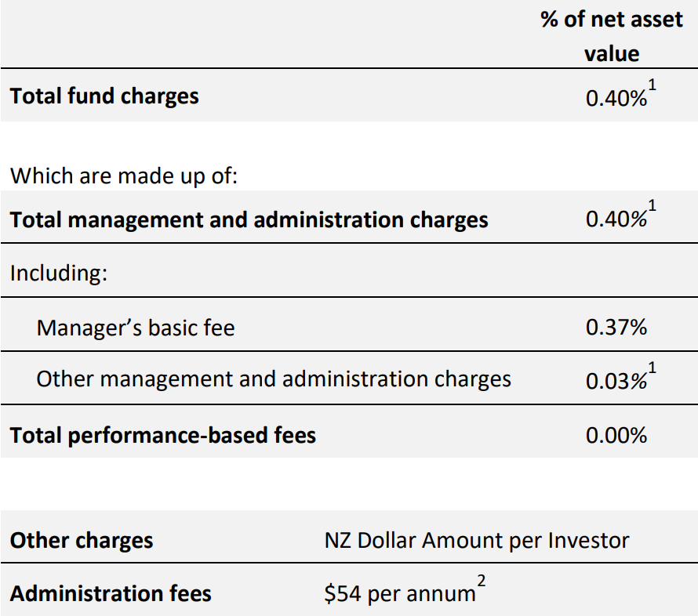Click the 'Including:' text
Image resolution: width=698 pixels, height=616 pixels.
point(59,274)
